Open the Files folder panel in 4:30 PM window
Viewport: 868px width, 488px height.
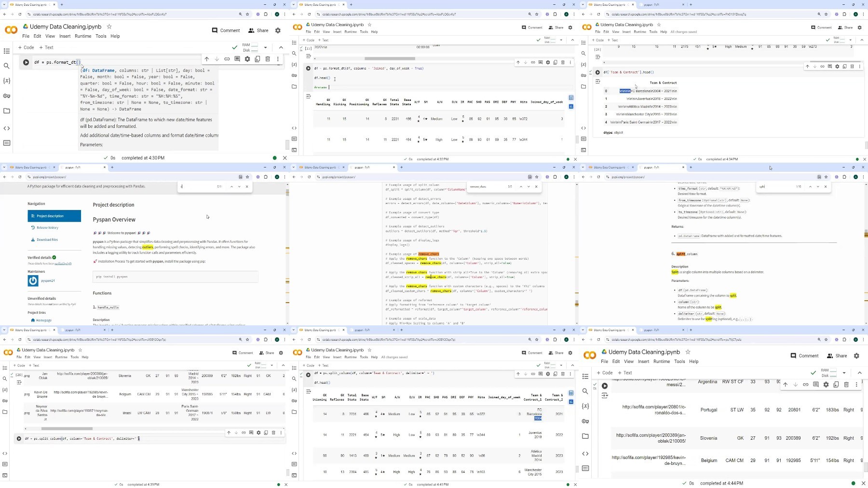[x=7, y=111]
